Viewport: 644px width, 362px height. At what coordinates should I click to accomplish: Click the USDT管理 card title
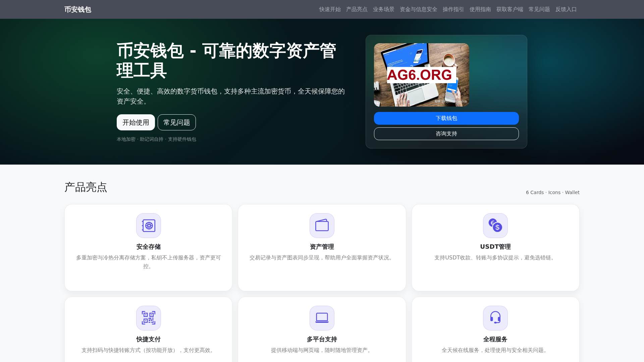coord(495,247)
